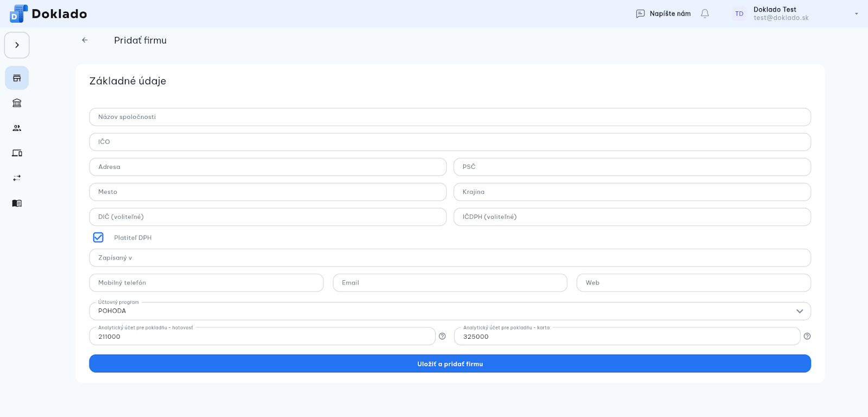Focus the IČO input field

click(450, 142)
